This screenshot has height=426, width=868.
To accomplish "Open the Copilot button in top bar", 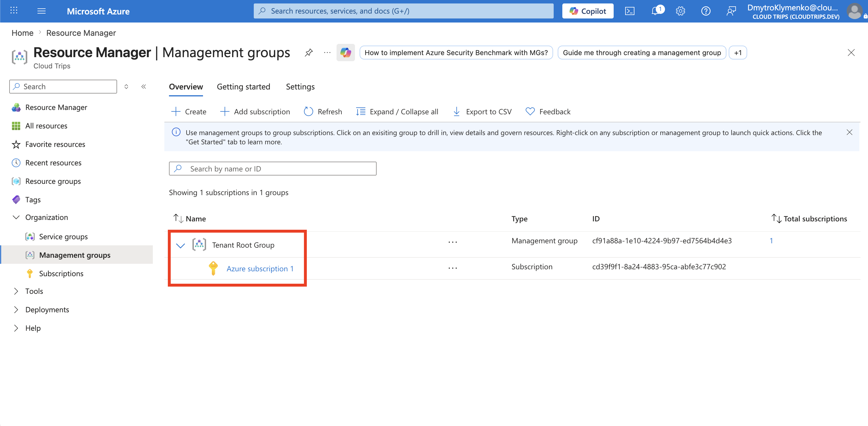I will point(588,11).
